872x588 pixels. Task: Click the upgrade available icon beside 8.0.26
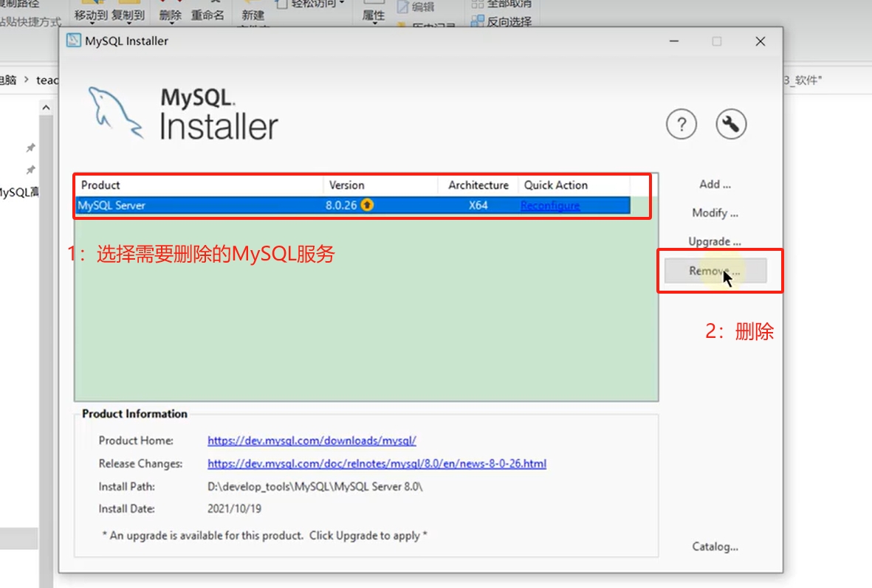pos(367,205)
